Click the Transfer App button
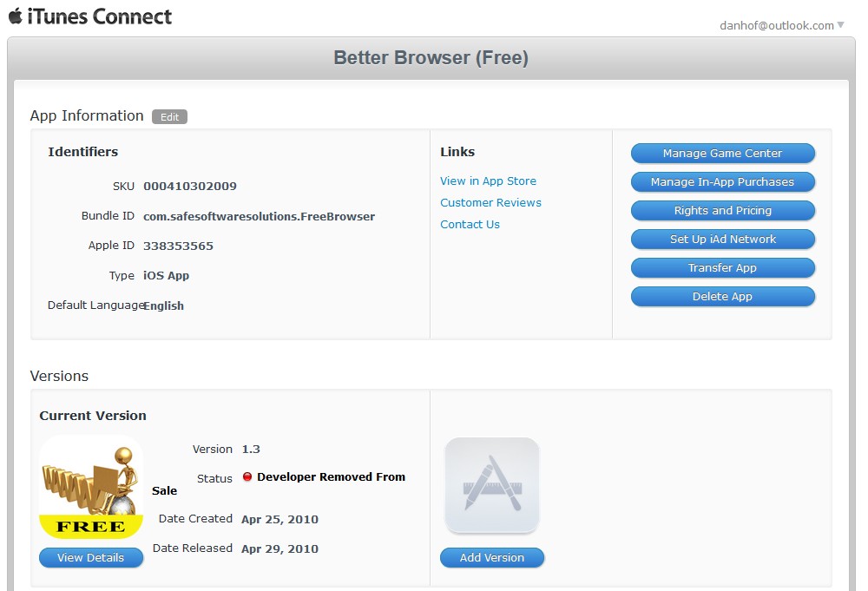 tap(722, 268)
